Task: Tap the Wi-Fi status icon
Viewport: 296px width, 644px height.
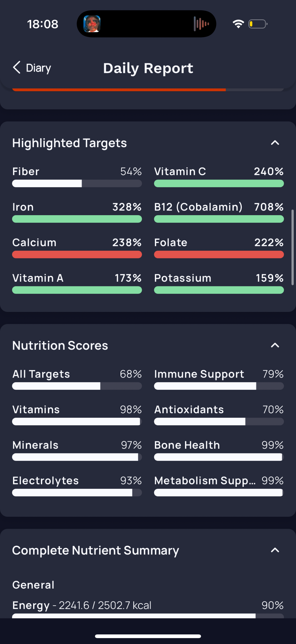Action: coord(238,24)
